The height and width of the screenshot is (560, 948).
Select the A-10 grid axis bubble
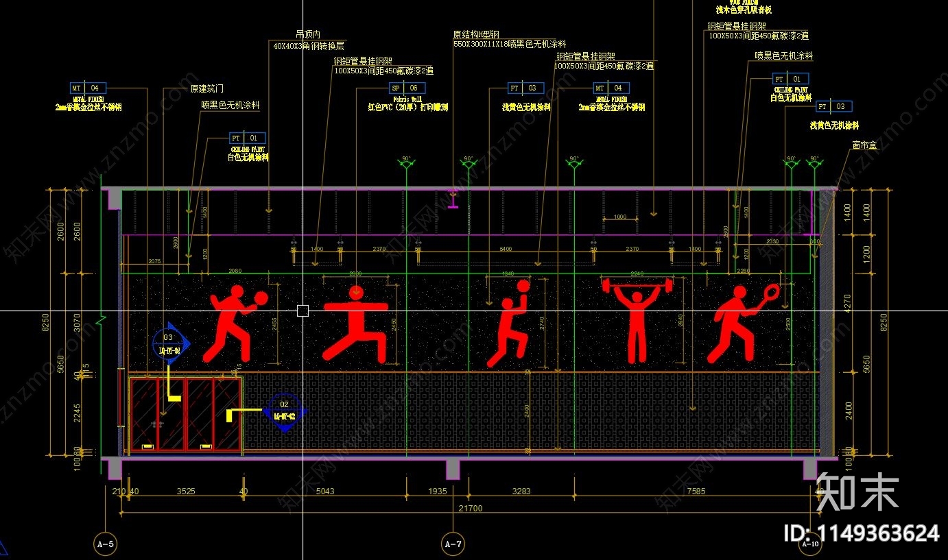(810, 545)
